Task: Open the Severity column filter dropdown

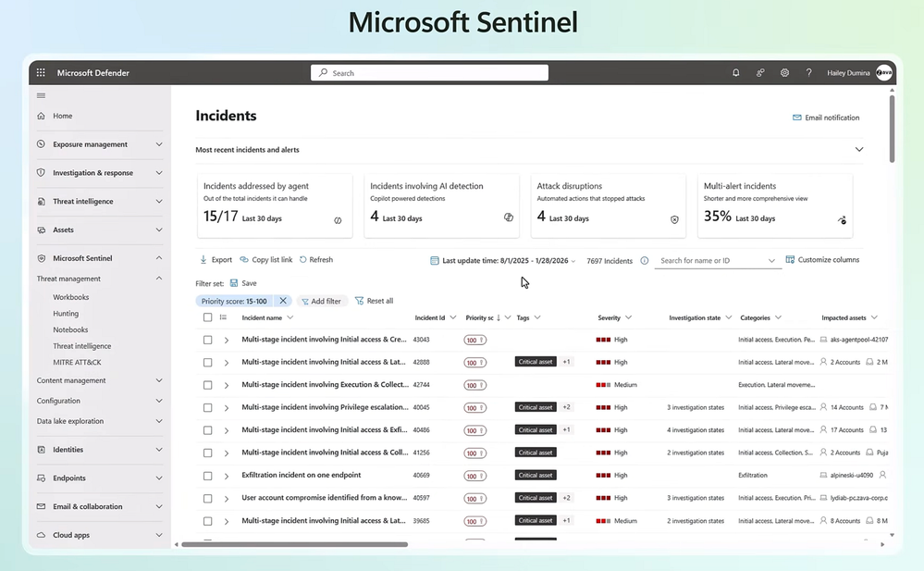Action: (x=628, y=317)
